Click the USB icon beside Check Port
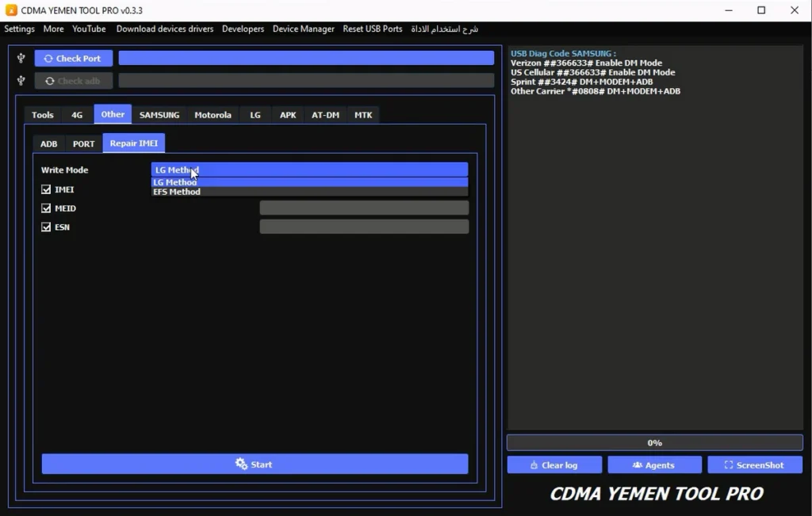 [x=21, y=59]
